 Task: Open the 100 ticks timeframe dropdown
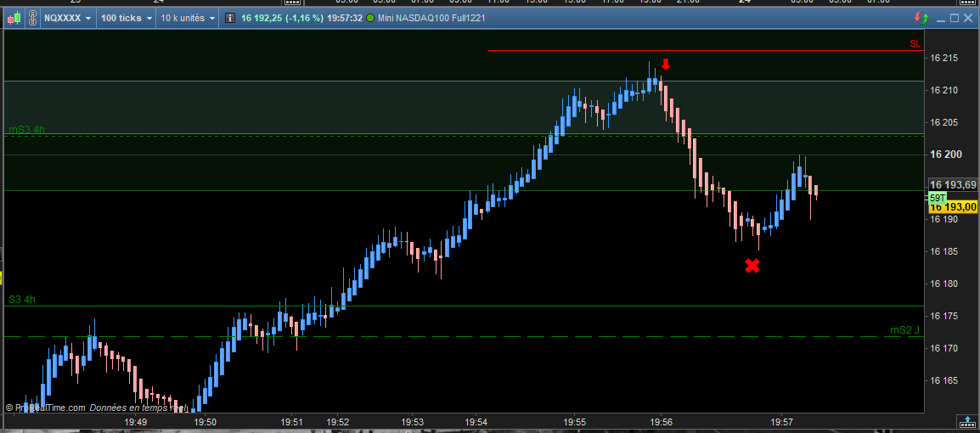pos(127,18)
